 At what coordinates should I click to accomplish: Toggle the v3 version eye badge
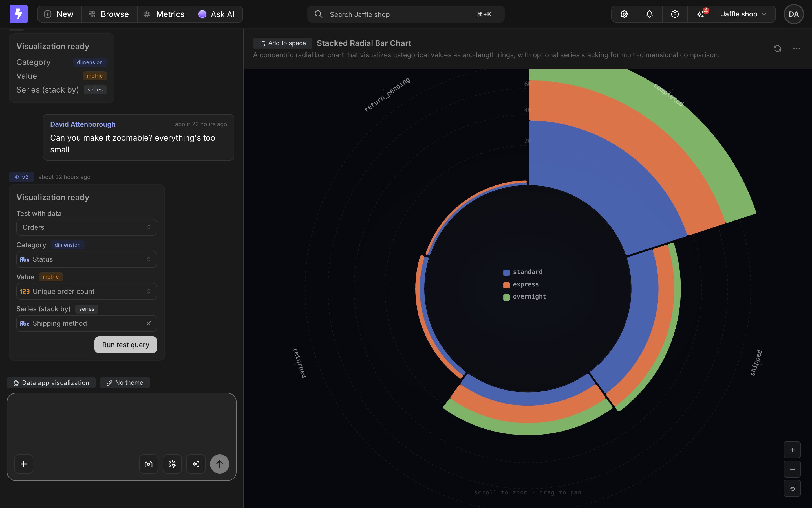(x=21, y=177)
